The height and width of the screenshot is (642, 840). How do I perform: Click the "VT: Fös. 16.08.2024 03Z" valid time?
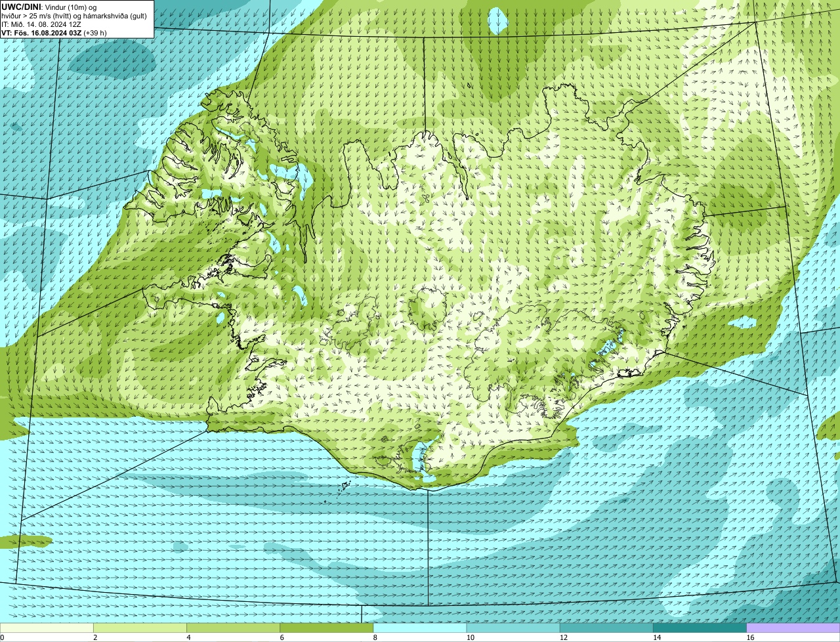[x=41, y=32]
